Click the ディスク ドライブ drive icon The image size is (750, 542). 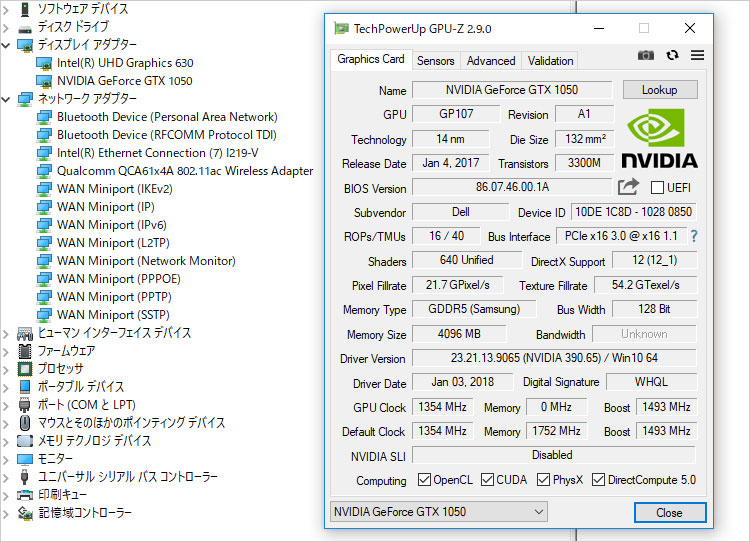25,28
